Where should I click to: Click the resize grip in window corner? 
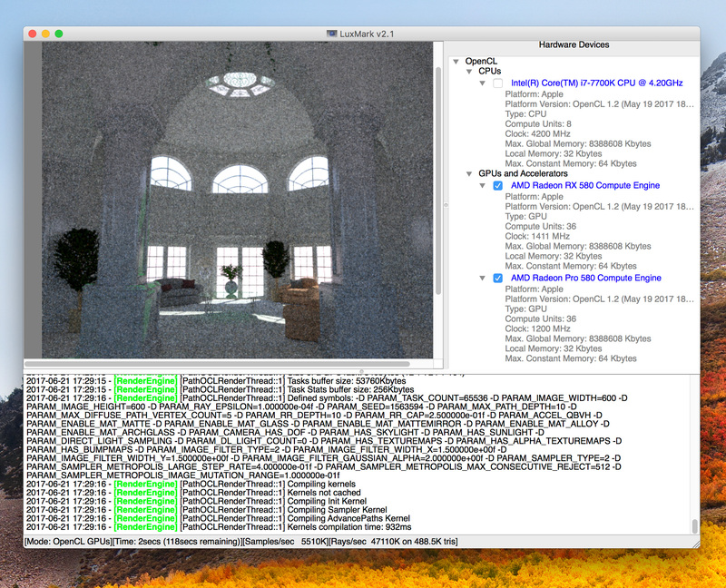pos(696,544)
